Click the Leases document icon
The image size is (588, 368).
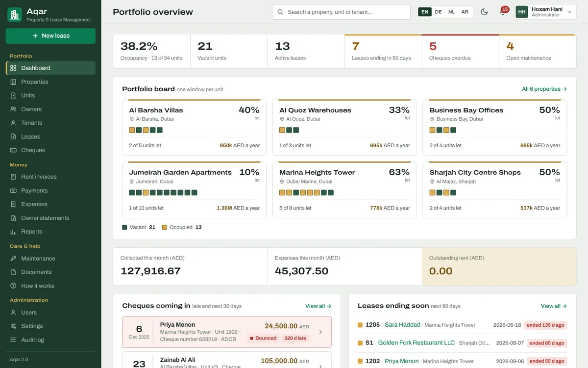pos(13,136)
